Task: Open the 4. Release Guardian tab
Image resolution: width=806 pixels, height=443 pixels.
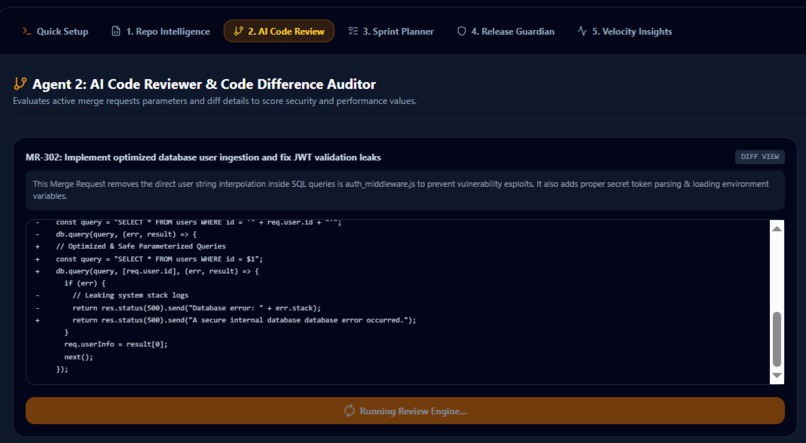Action: (506, 31)
